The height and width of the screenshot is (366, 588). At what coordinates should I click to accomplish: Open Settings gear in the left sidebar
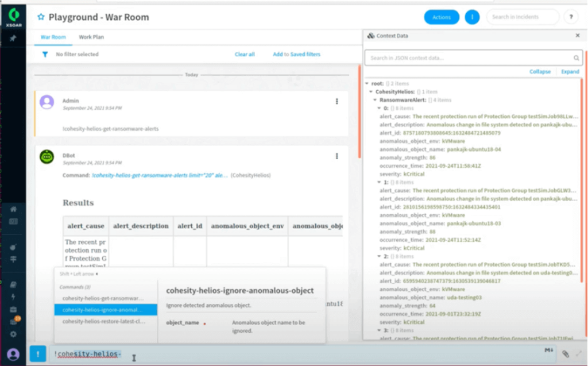click(13, 334)
